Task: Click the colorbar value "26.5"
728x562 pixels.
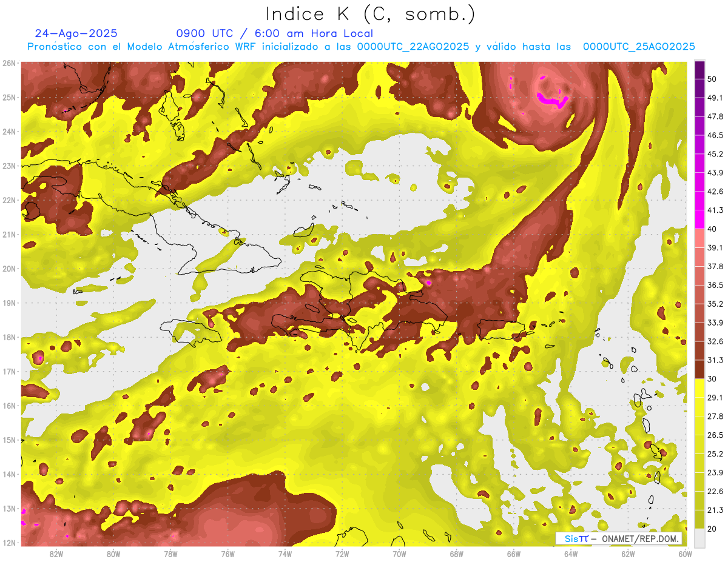Action: coord(715,435)
